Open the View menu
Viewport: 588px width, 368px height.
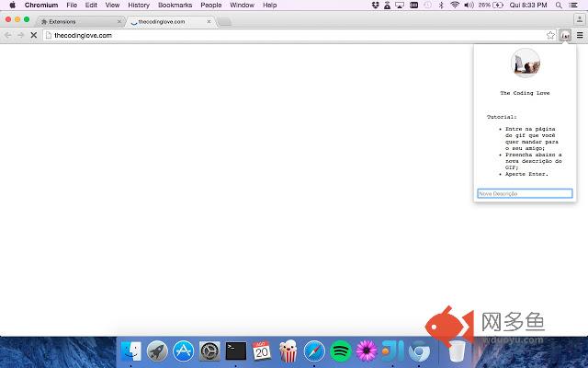[x=112, y=5]
